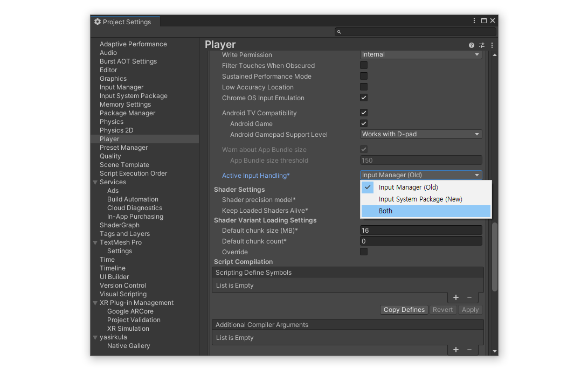Open Player header three-dot menu
The width and height of the screenshot is (588, 369).
[492, 45]
